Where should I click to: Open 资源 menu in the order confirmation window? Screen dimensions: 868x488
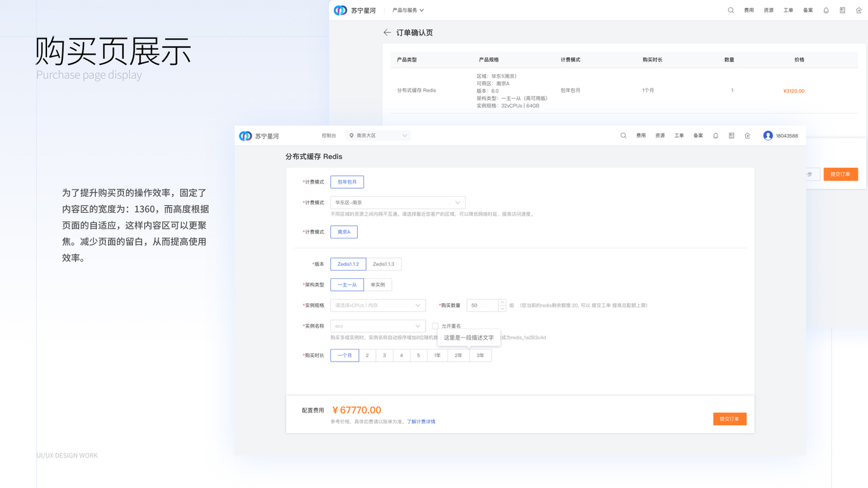click(769, 10)
